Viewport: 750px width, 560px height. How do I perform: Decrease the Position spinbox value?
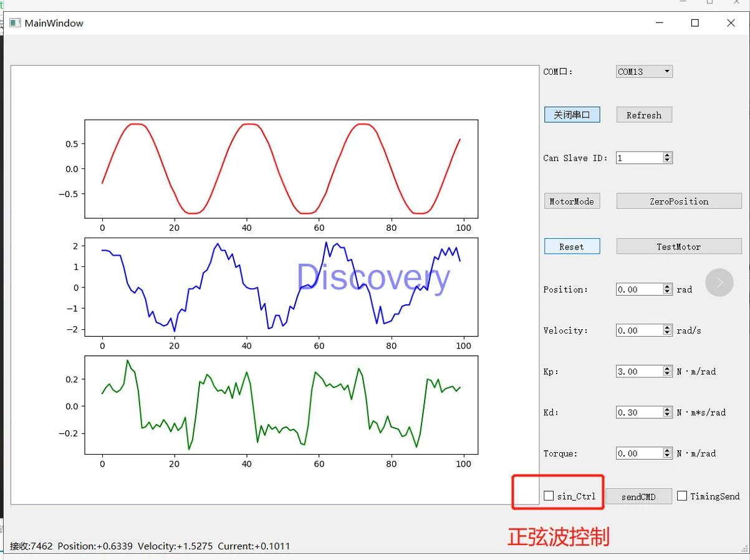(x=668, y=292)
